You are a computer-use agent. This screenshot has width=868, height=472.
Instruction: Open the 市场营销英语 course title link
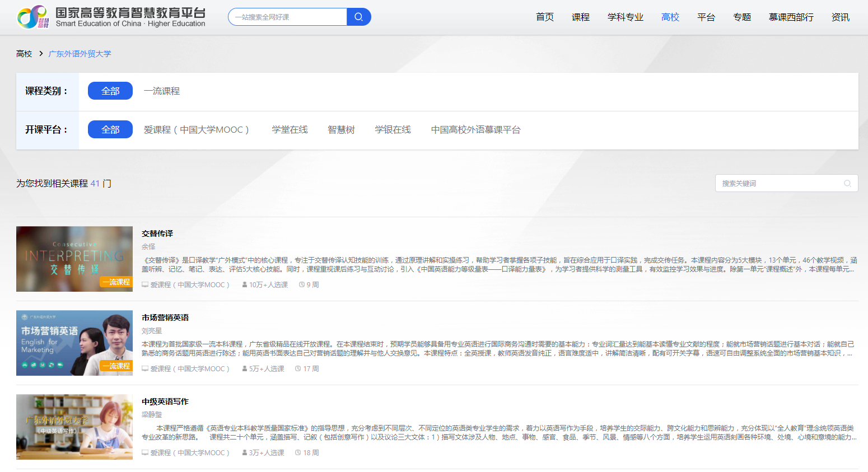165,317
